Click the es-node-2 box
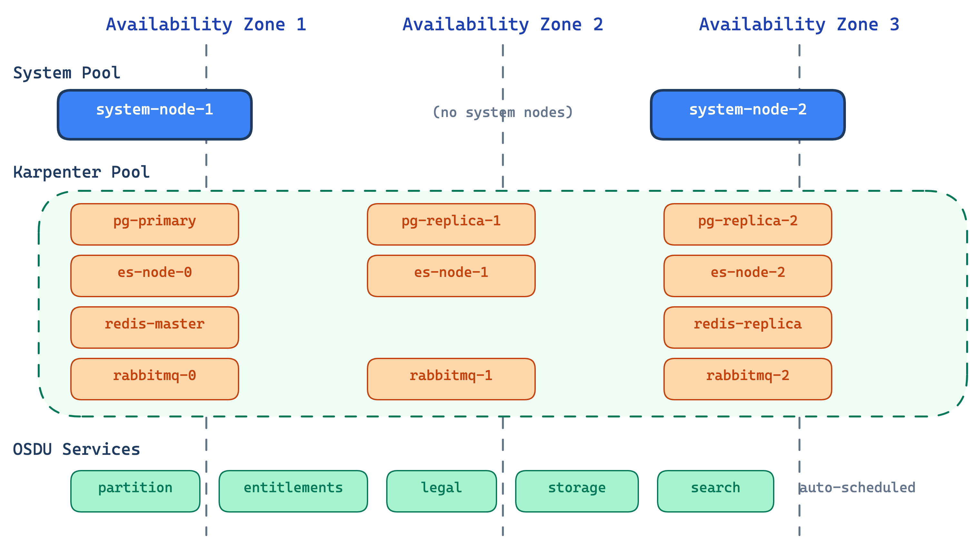The image size is (980, 548). (748, 275)
